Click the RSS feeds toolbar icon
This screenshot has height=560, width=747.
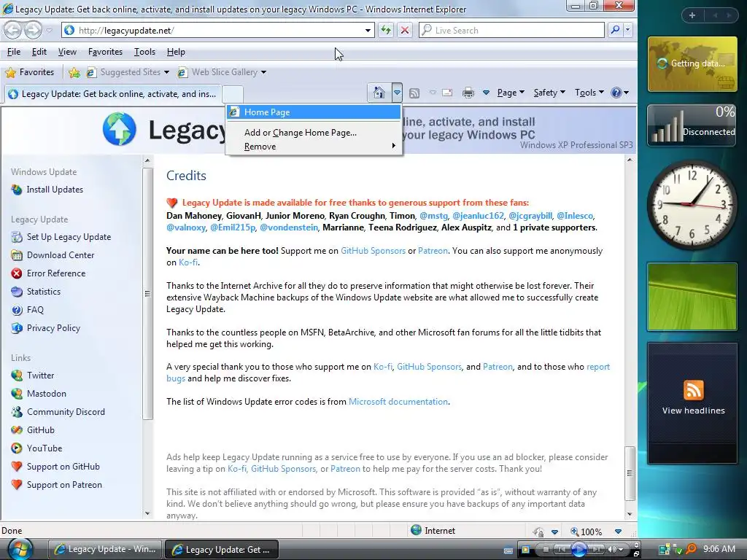pos(414,93)
